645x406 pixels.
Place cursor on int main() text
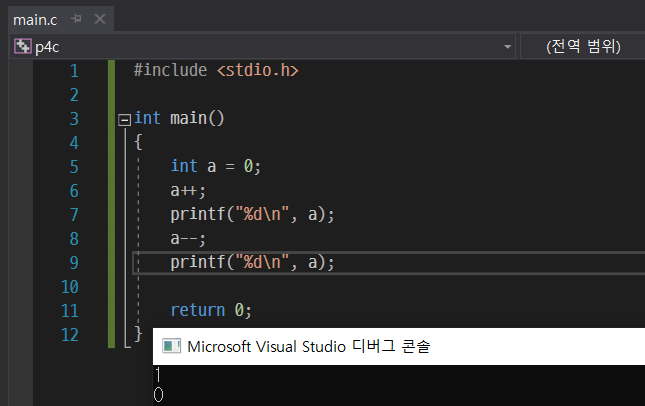tap(179, 118)
